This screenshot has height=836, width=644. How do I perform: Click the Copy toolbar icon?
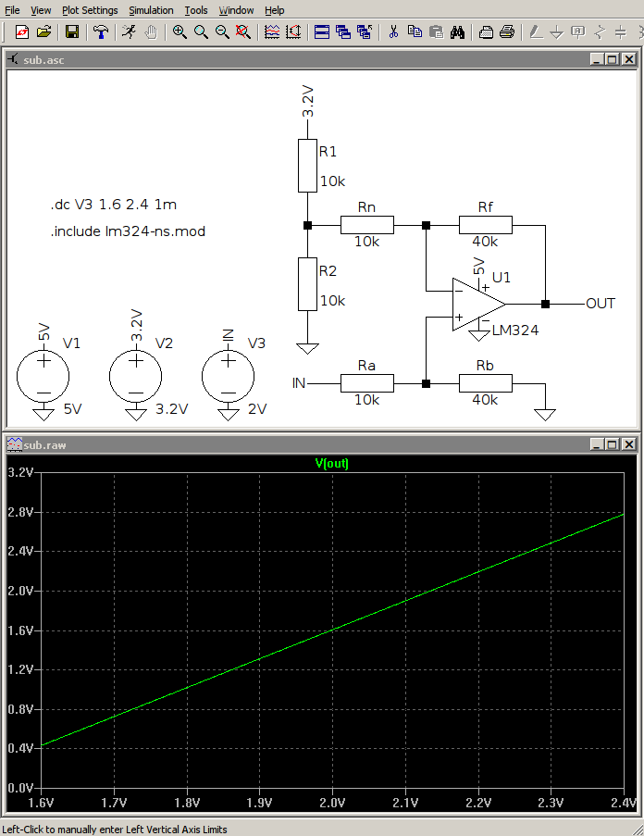(x=415, y=32)
